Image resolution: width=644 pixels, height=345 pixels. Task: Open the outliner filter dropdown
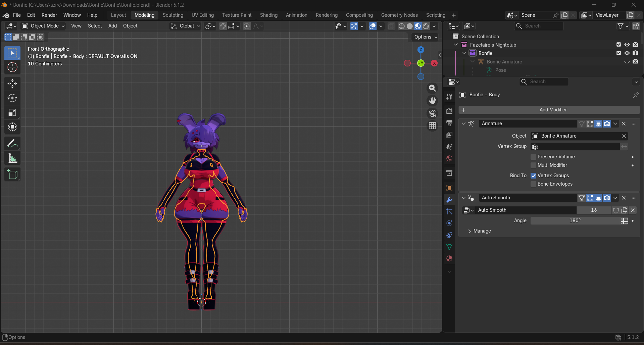[623, 26]
